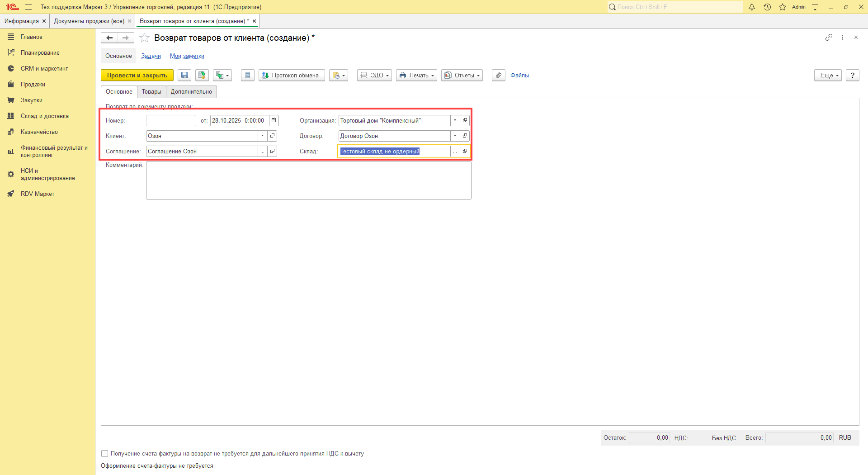Click the Номер input field
The image size is (868, 475).
pos(171,121)
